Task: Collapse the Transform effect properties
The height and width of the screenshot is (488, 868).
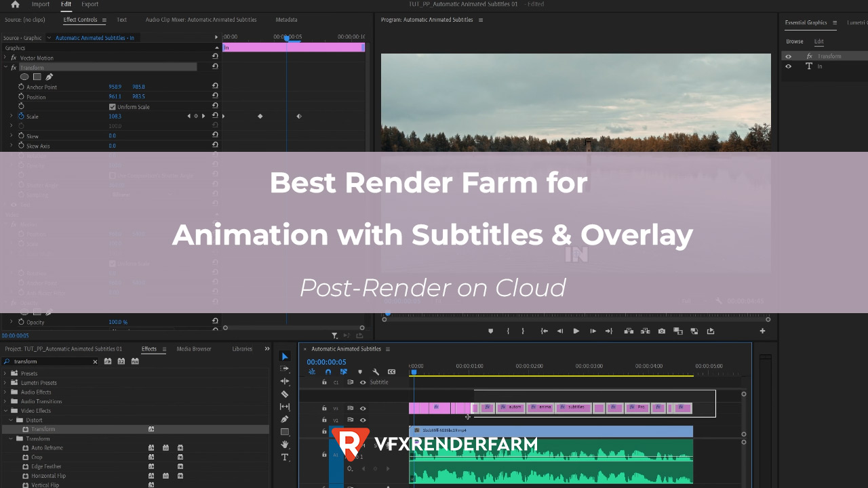Action: point(5,67)
